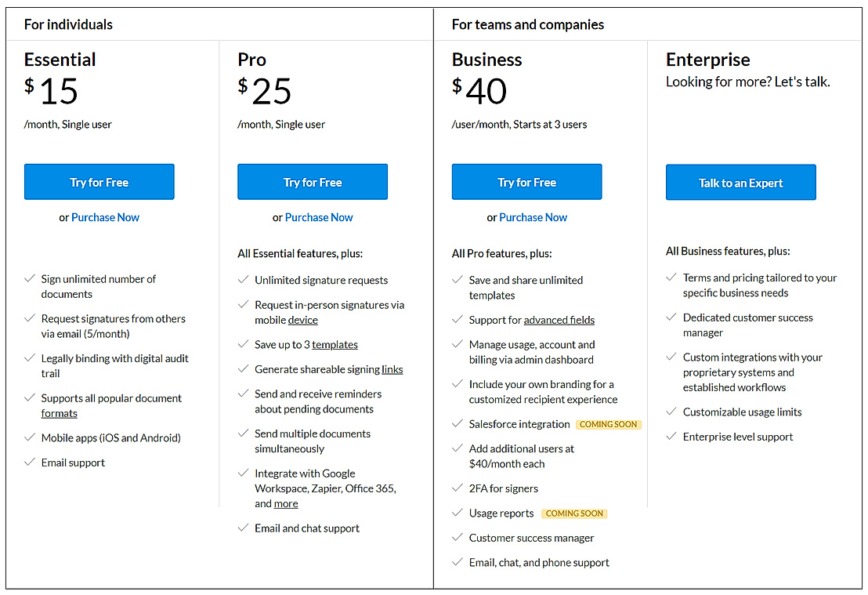
Task: Click Purchase Now under Pro
Action: coord(319,217)
